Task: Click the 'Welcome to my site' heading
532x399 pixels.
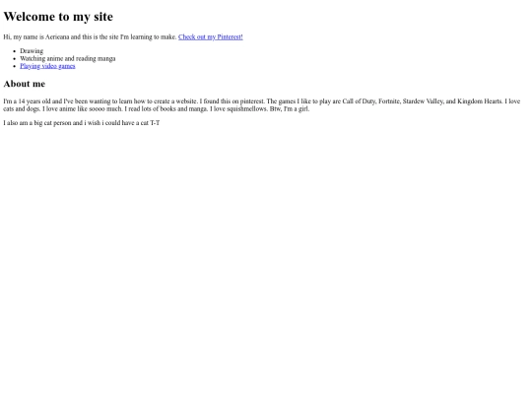Action: coord(58,17)
